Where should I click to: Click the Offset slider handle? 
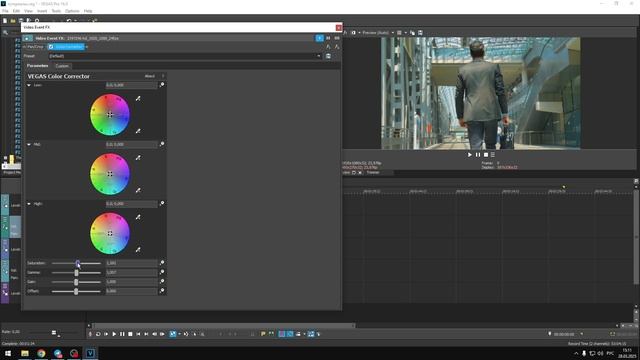76,291
